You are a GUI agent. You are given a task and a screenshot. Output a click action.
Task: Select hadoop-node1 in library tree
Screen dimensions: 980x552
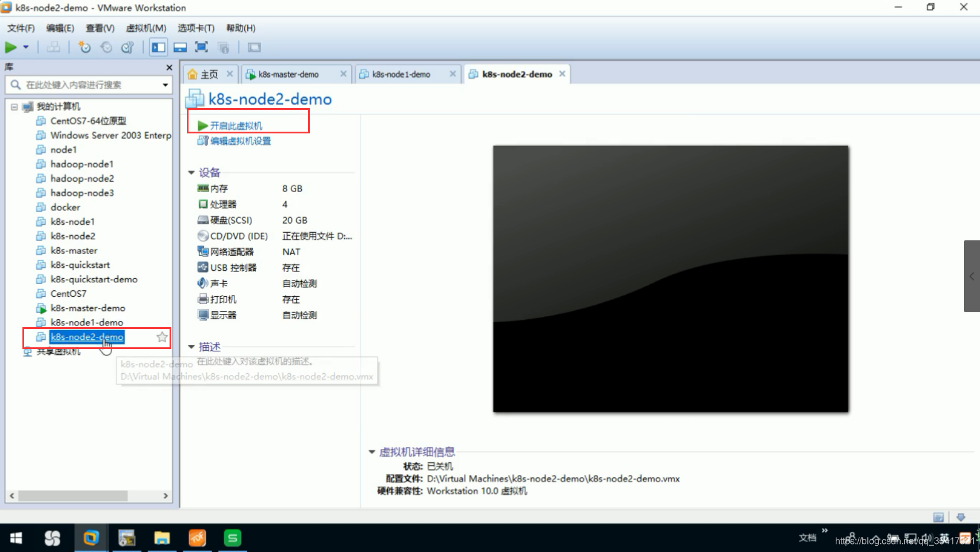point(82,164)
